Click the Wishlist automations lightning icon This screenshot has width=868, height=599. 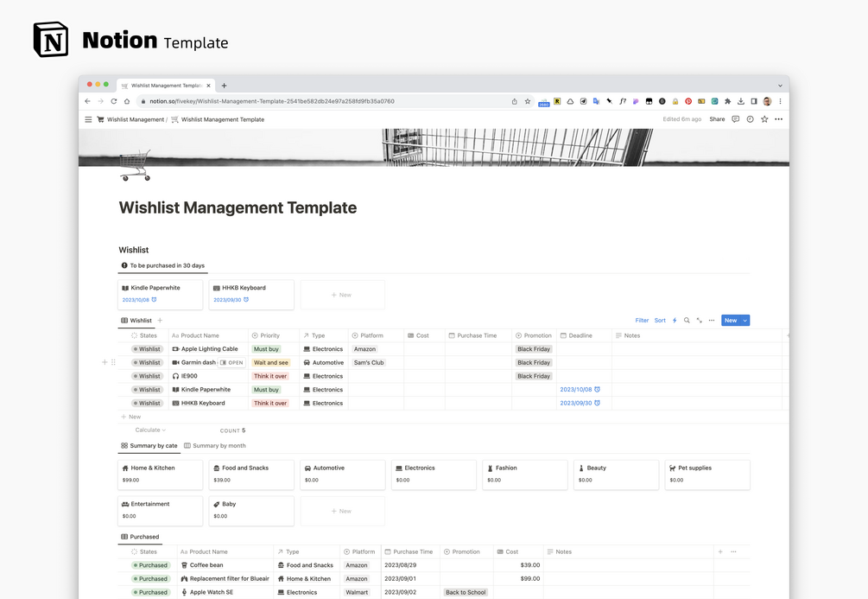[675, 321]
